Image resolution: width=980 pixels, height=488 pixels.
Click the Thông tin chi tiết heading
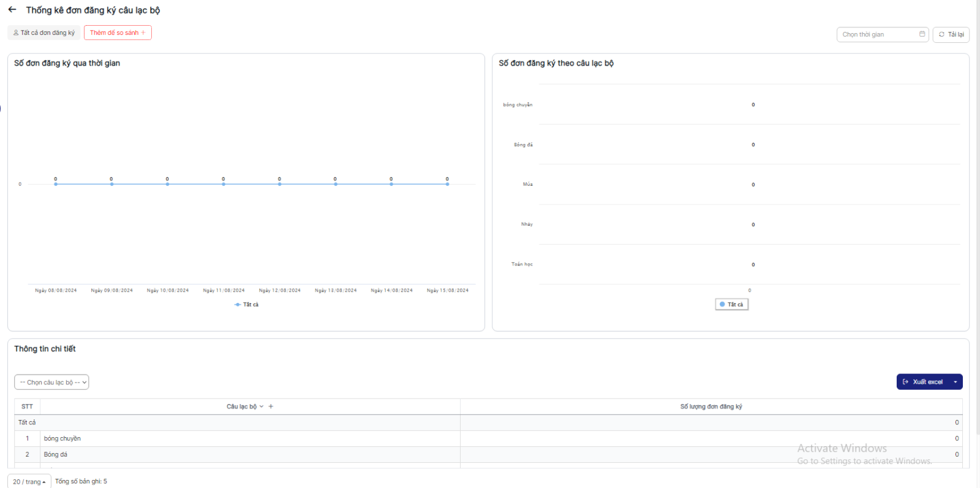45,349
